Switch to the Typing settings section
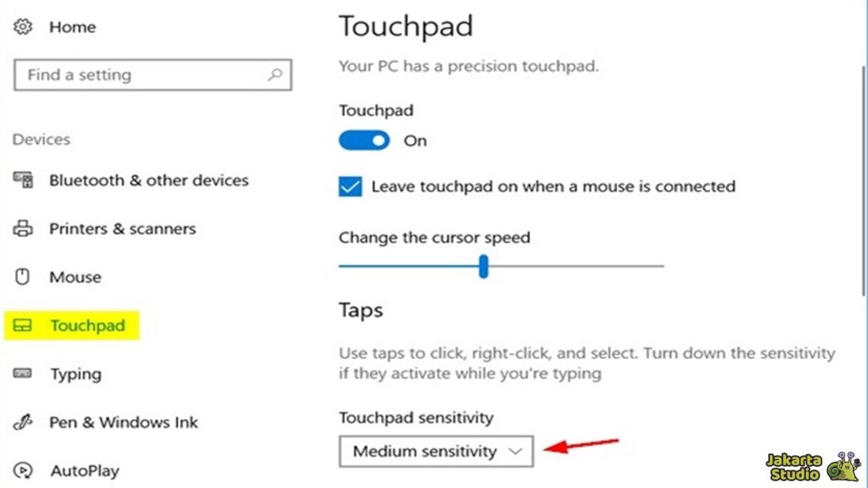 pos(75,373)
